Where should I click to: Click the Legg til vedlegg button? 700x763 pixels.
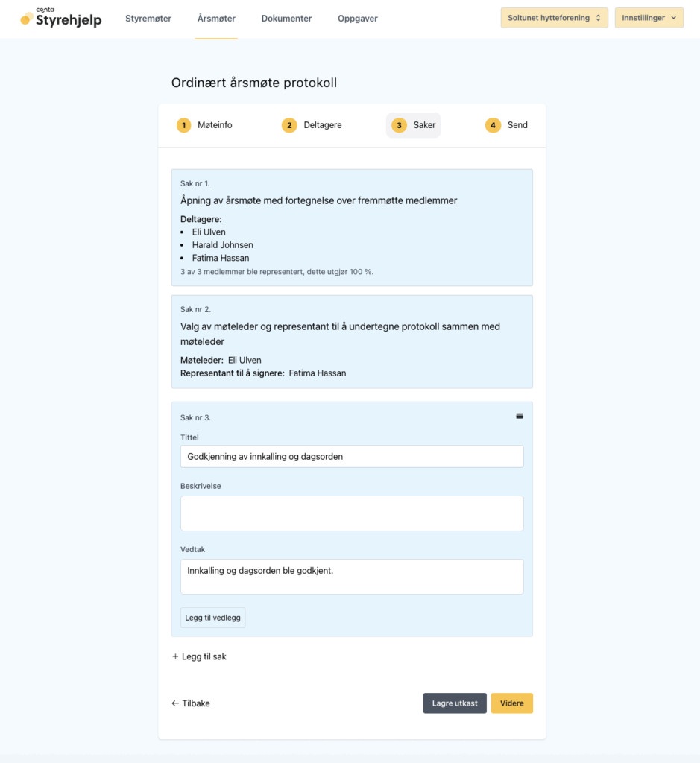pyautogui.click(x=213, y=618)
